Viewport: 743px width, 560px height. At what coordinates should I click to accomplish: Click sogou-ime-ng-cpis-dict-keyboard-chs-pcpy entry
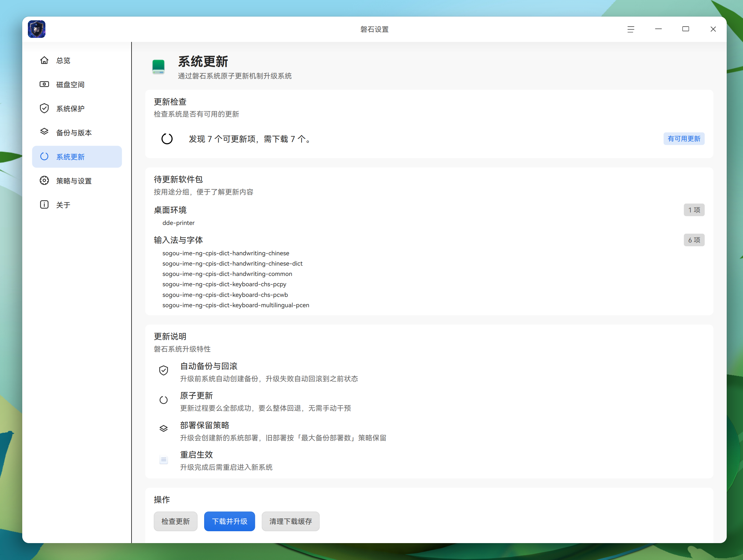point(224,284)
